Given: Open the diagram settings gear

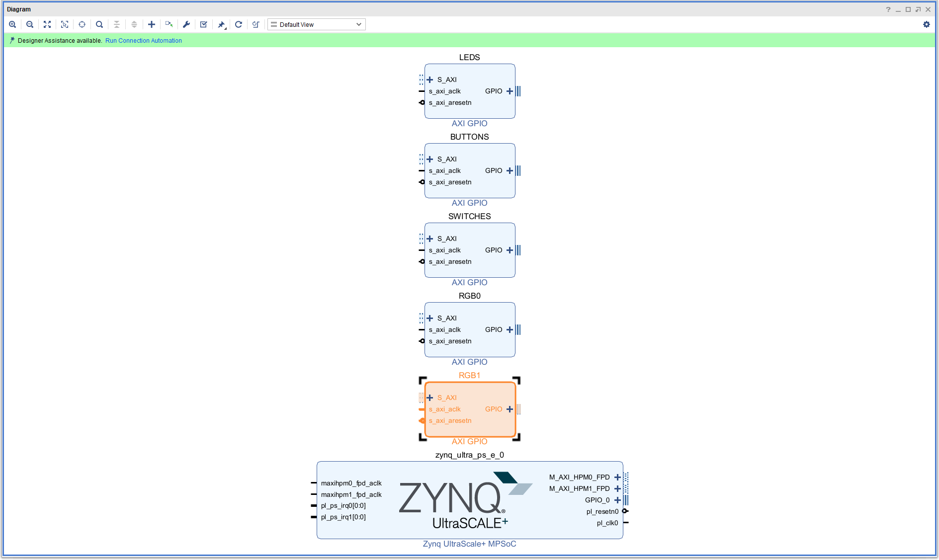Looking at the screenshot, I should coord(927,24).
